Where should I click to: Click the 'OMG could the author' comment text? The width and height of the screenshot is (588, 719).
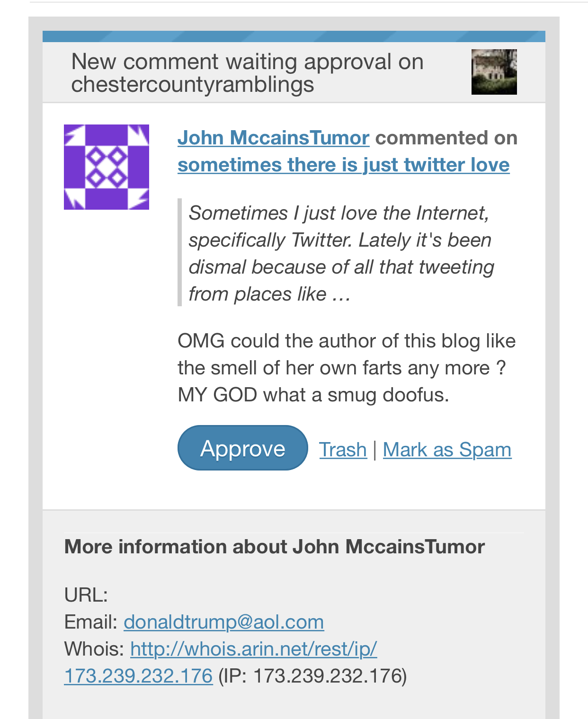[346, 368]
